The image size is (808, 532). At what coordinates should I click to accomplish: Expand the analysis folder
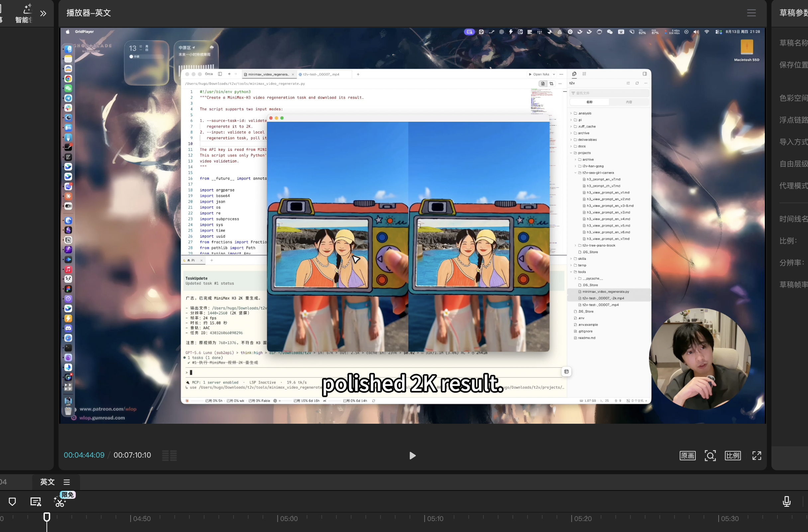(x=585, y=113)
